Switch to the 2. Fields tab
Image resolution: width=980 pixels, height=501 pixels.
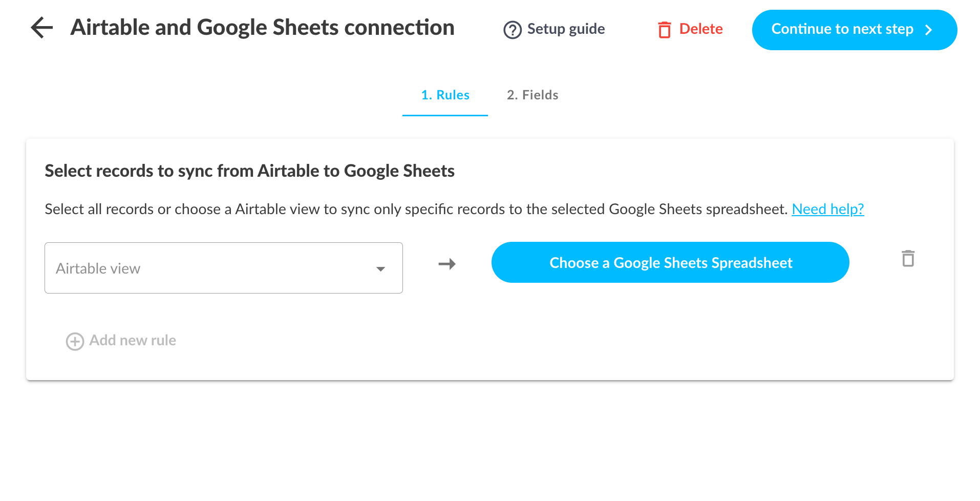[x=532, y=95]
